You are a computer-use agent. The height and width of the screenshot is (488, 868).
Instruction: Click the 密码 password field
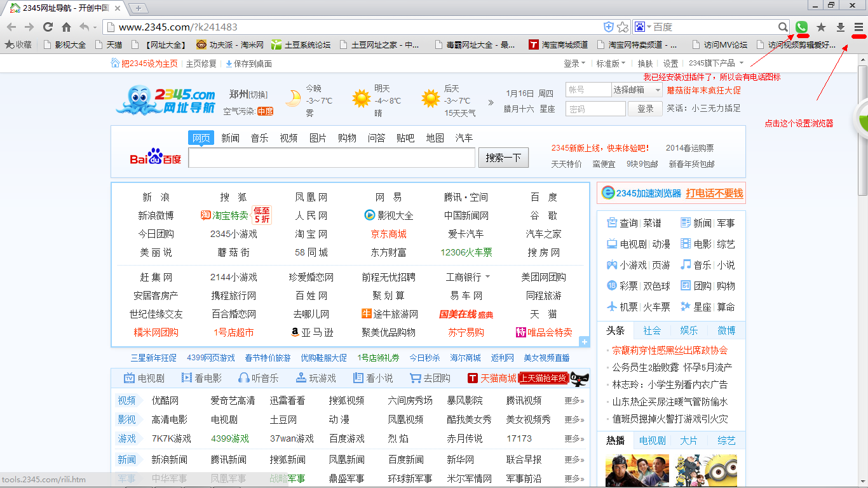(x=595, y=109)
